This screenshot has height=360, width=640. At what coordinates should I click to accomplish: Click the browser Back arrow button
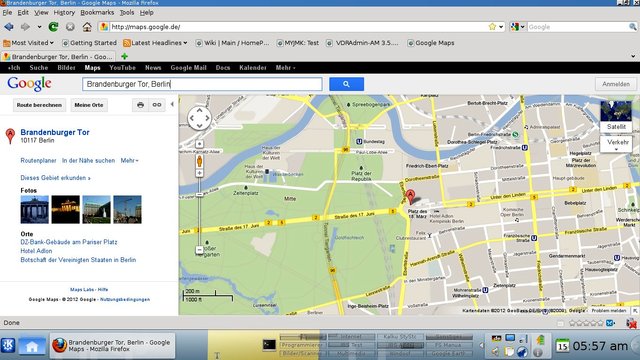click(9, 27)
